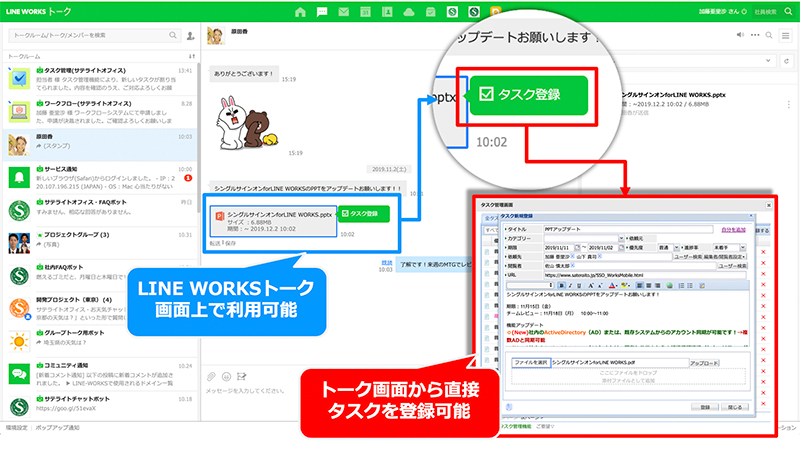Click the green タスク登録 button beside the file

(x=364, y=214)
